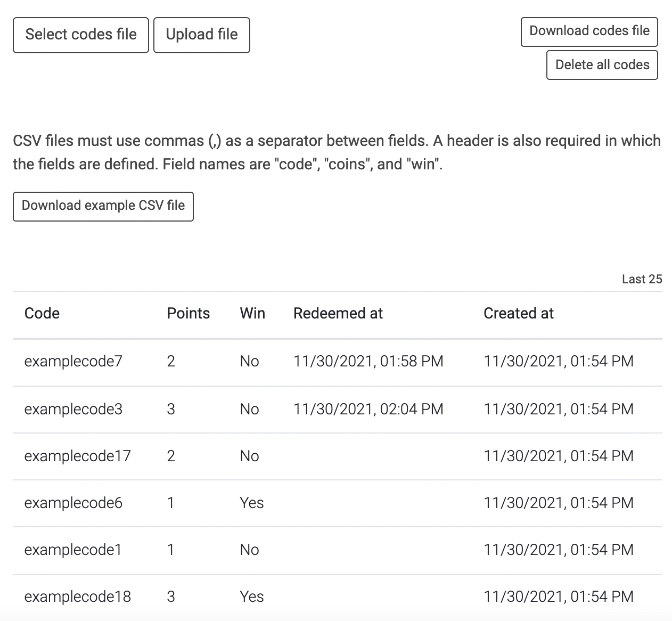Click the Last 25 label
The width and height of the screenshot is (672, 621).
click(642, 280)
